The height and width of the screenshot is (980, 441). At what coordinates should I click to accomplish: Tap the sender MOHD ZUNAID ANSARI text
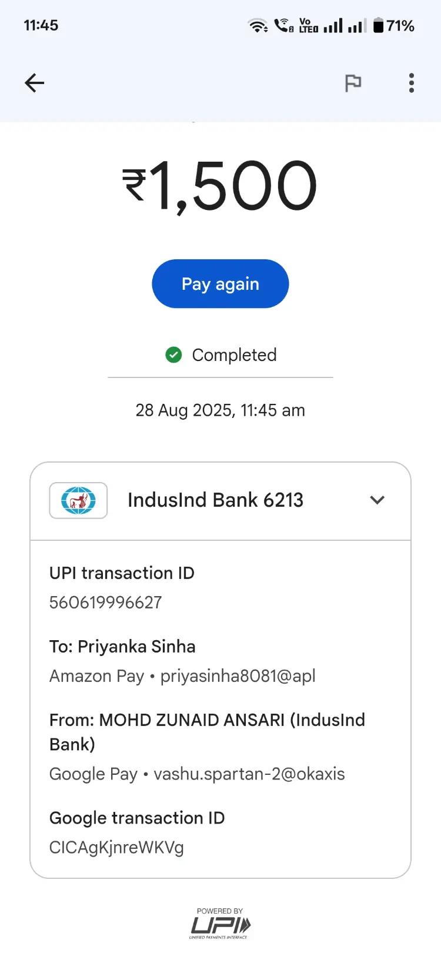coord(192,720)
